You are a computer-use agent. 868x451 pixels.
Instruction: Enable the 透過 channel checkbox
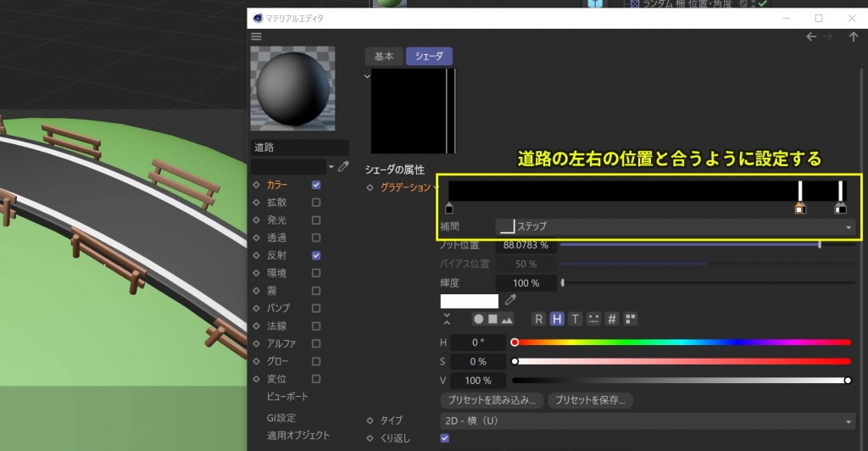(316, 237)
